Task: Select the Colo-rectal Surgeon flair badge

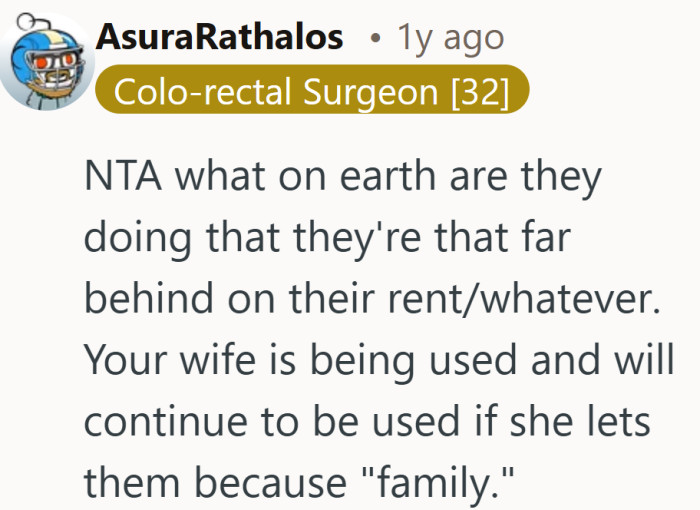Action: (x=311, y=91)
